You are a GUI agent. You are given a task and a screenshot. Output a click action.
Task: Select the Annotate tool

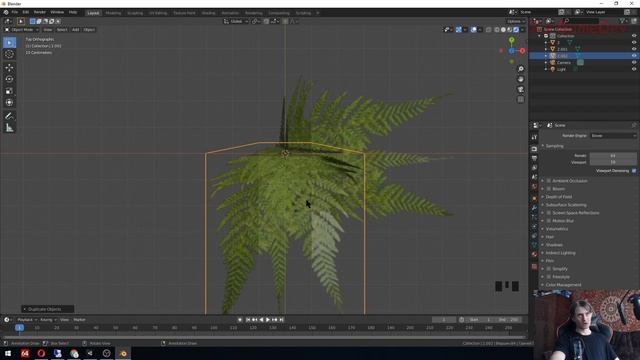9,116
